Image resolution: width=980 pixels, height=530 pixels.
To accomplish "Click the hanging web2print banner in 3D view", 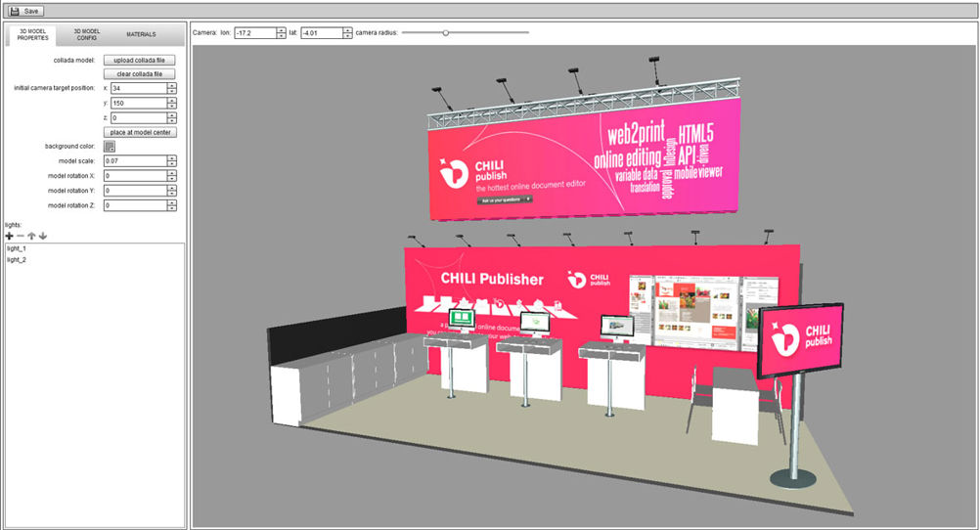I will pos(584,159).
